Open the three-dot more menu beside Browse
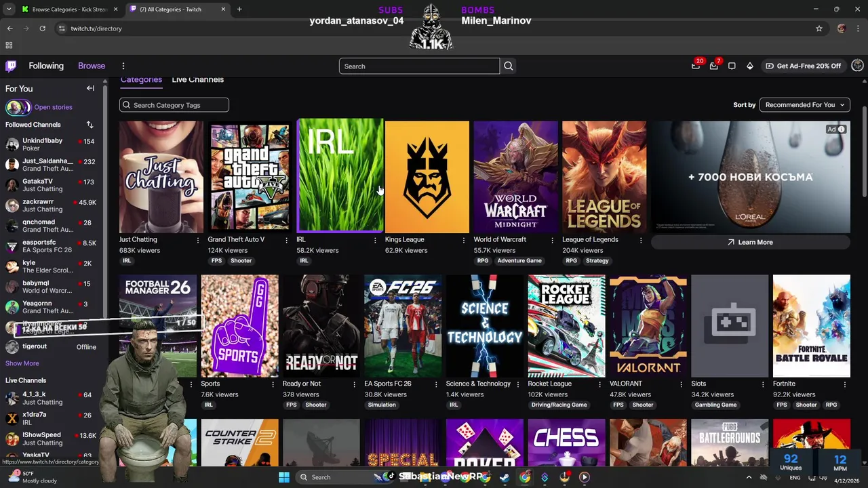Screen dimensions: 868x488 [123, 66]
